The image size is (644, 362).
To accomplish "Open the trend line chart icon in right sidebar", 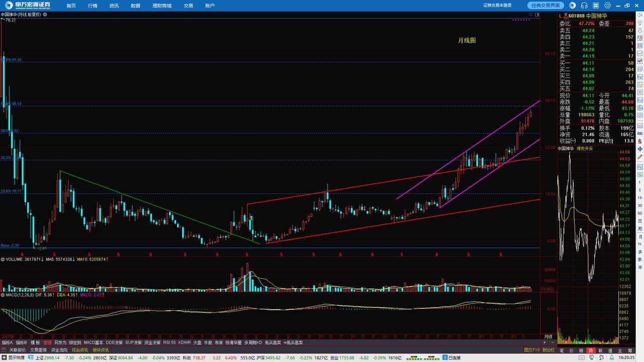I will pyautogui.click(x=639, y=53).
